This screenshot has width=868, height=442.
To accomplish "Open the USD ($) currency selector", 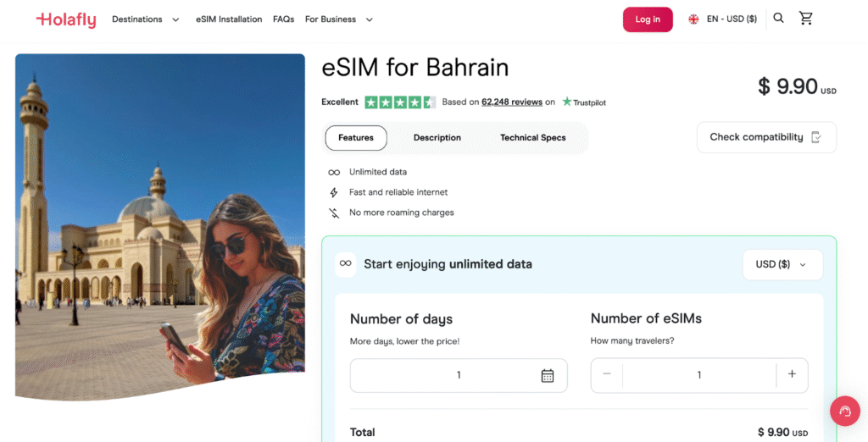I will 782,264.
